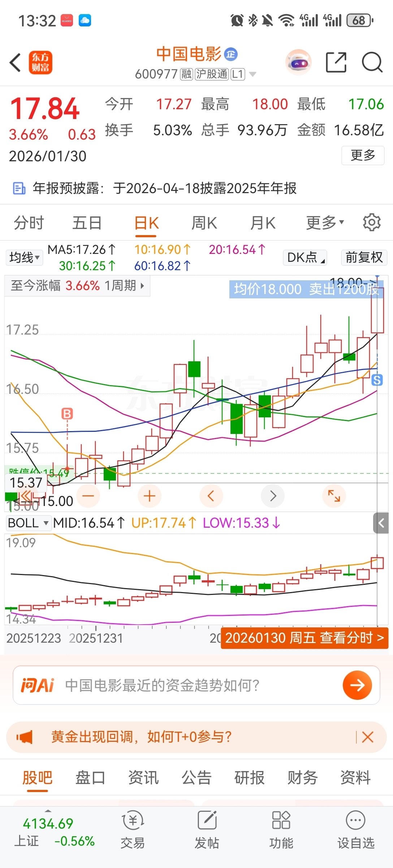Tap current price 17.84

[x=45, y=109]
